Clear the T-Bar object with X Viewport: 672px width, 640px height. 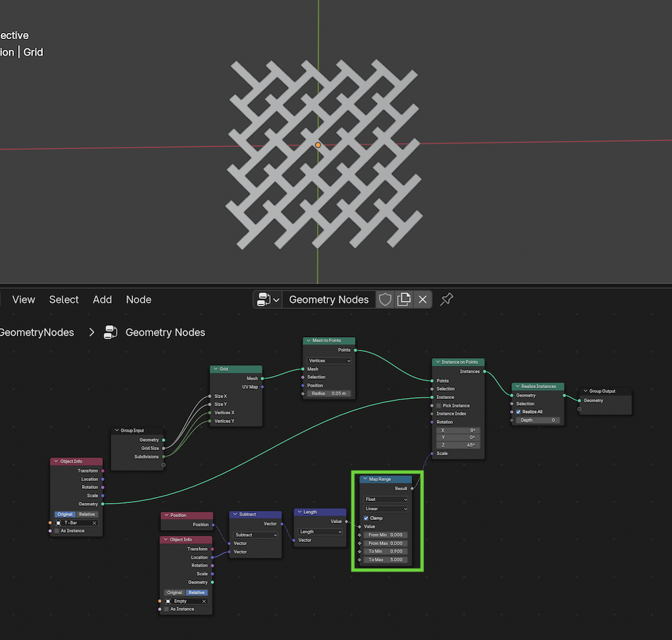pos(94,522)
